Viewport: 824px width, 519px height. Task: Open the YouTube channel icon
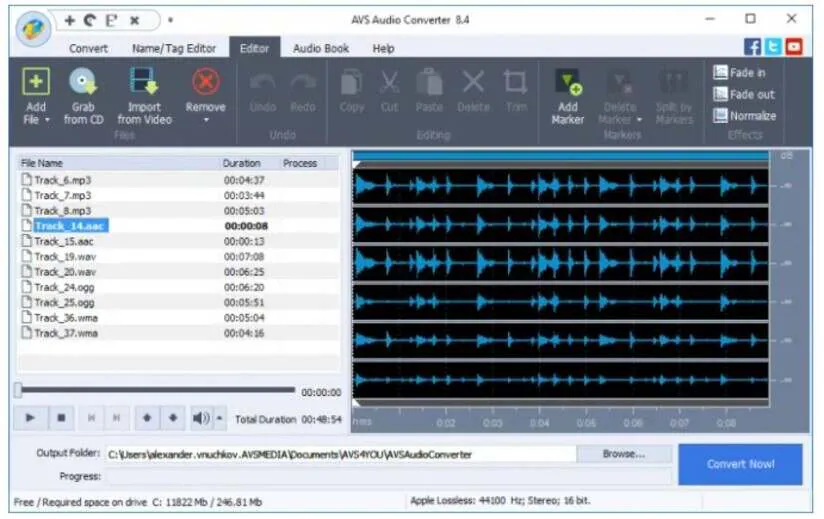(794, 47)
